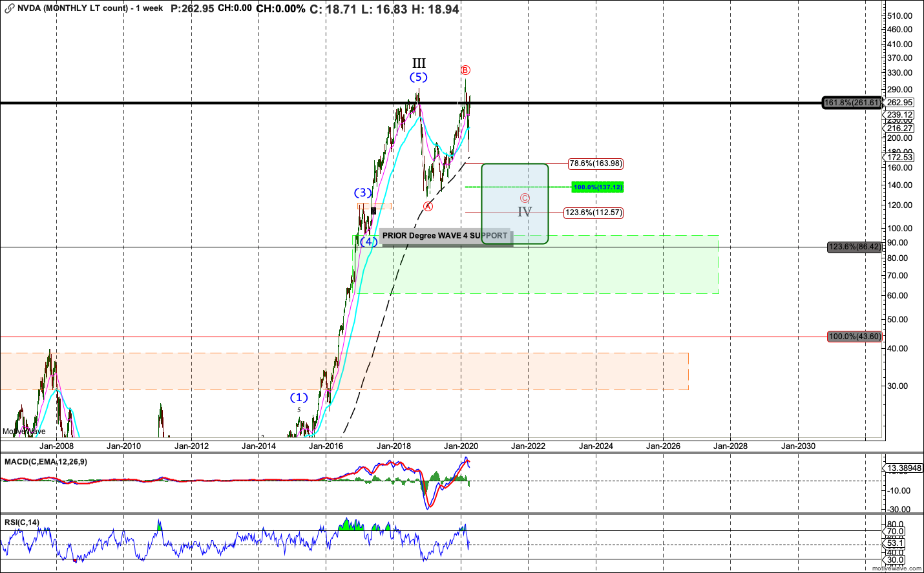Click the 70.0 level on RSI scale

click(896, 532)
